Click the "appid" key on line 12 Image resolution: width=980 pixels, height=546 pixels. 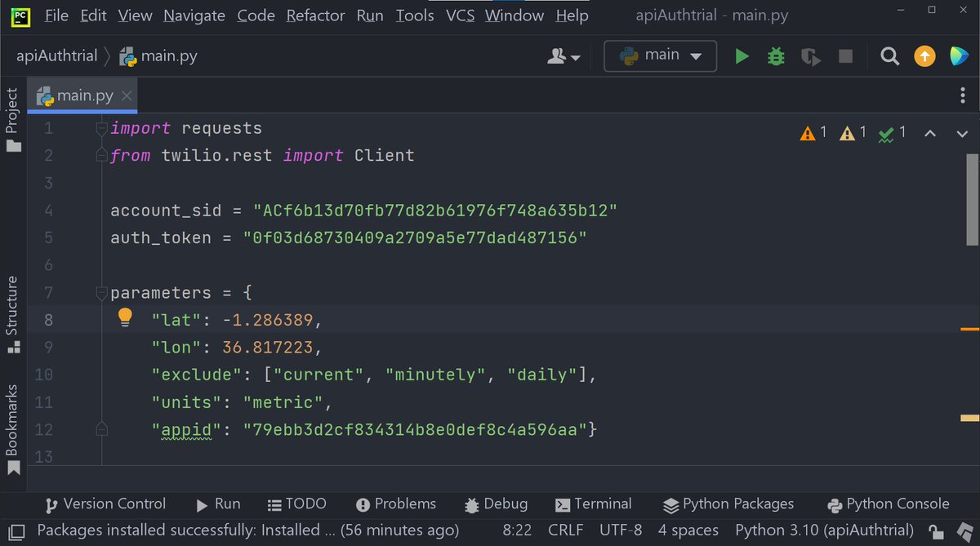pyautogui.click(x=187, y=429)
